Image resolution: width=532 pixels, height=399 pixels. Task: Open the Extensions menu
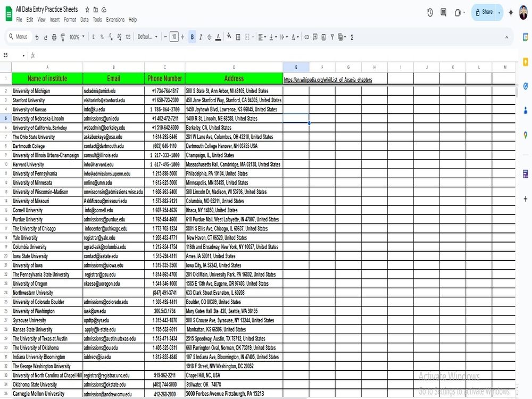tap(115, 20)
